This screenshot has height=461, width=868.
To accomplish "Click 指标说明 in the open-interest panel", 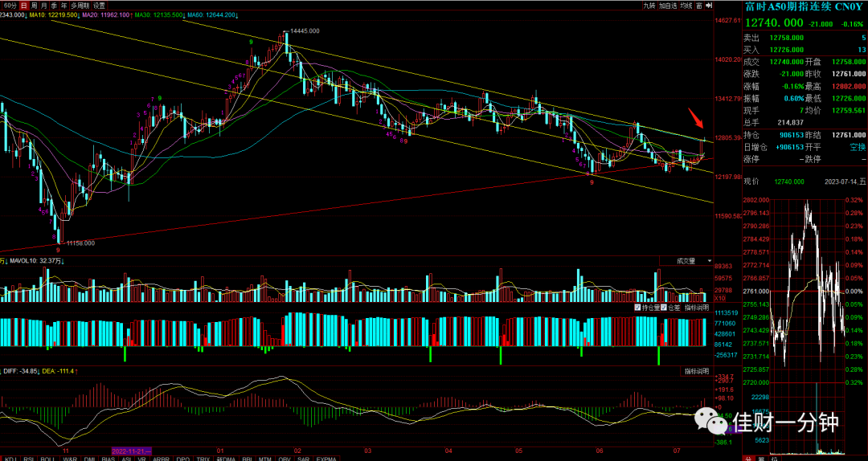I will pos(697,308).
